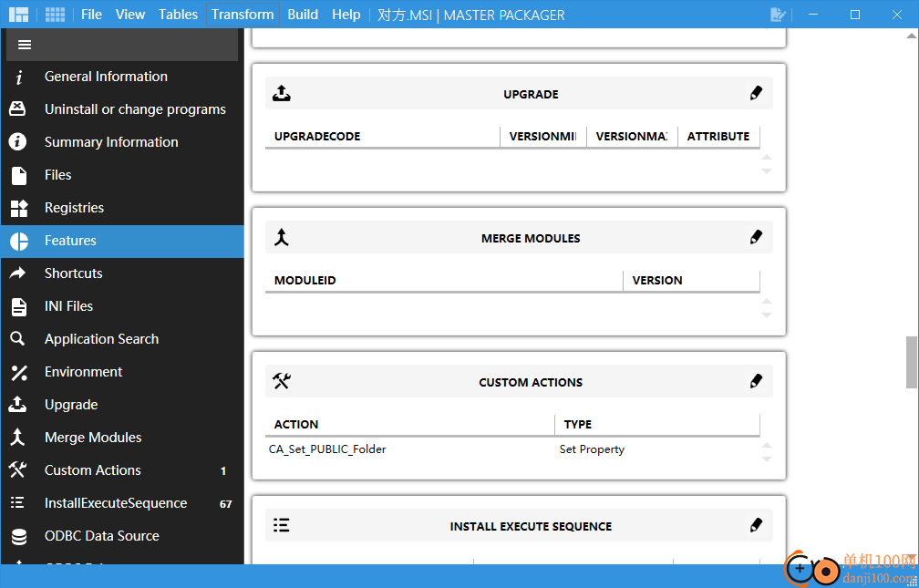Click the Upgrade table scroll down arrow
This screenshot has width=919, height=588.
(767, 171)
